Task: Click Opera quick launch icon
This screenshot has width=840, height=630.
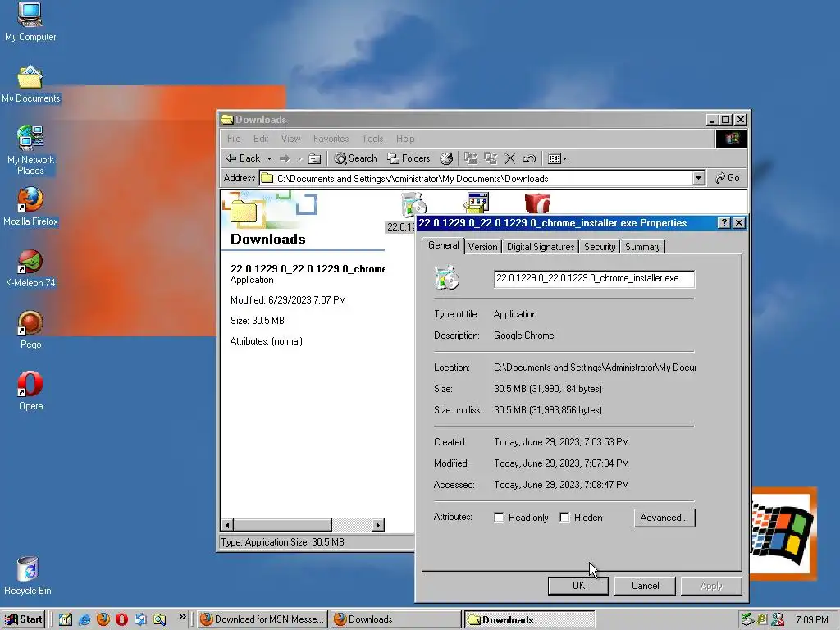Action: pyautogui.click(x=121, y=620)
